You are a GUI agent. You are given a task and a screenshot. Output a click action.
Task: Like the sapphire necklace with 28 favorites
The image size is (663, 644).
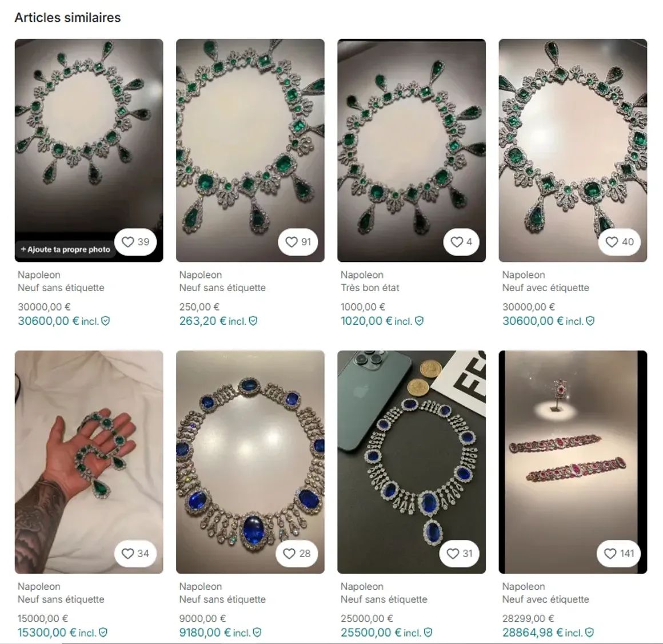(297, 554)
